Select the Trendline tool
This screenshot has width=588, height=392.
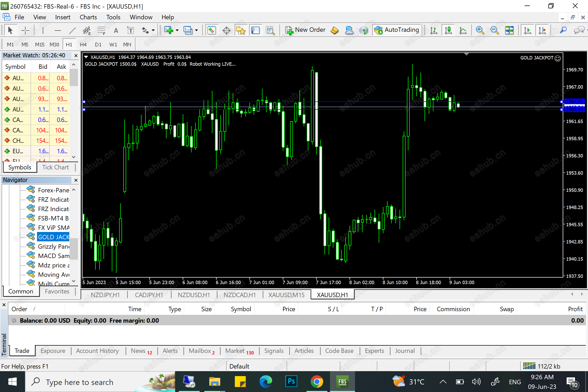72,30
